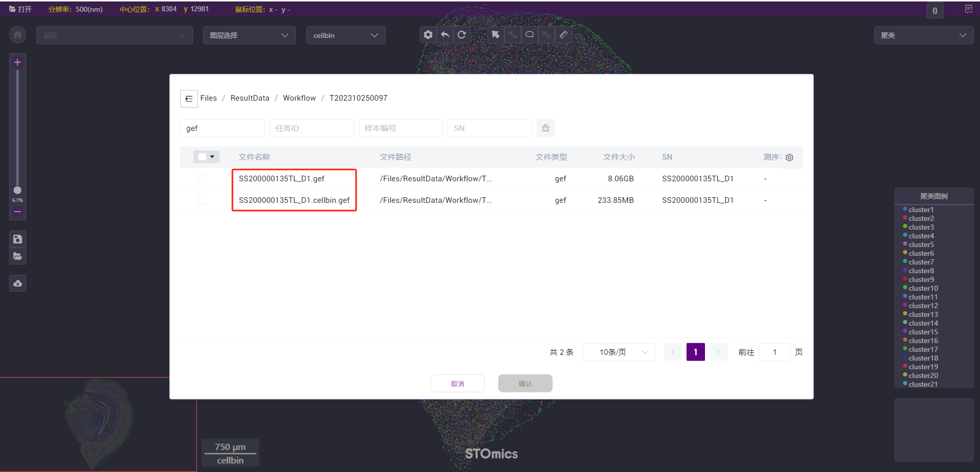Click ResultData in the breadcrumb path
This screenshot has height=472, width=980.
[x=249, y=98]
